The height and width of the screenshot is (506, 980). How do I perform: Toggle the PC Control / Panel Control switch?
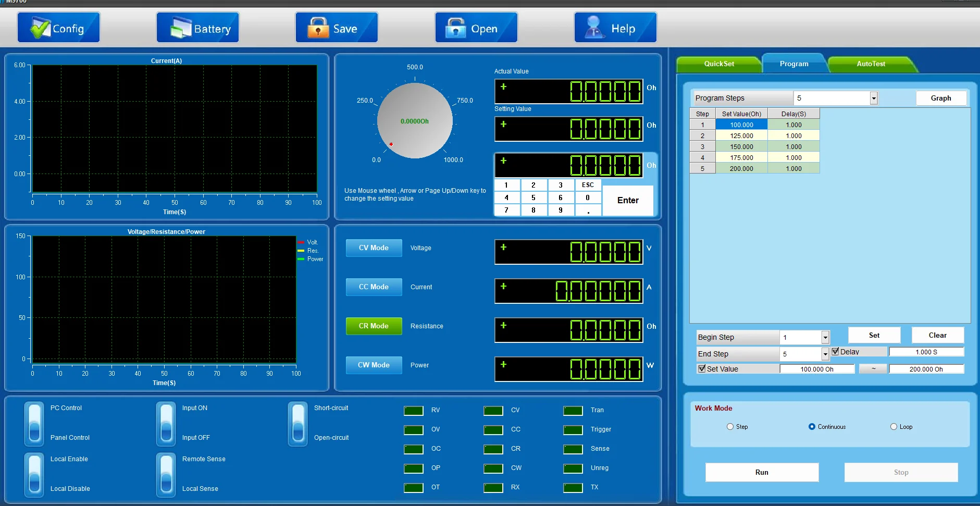pos(34,423)
